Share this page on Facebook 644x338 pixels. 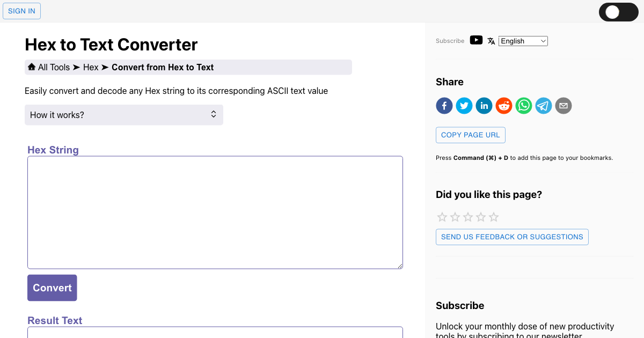click(x=444, y=106)
